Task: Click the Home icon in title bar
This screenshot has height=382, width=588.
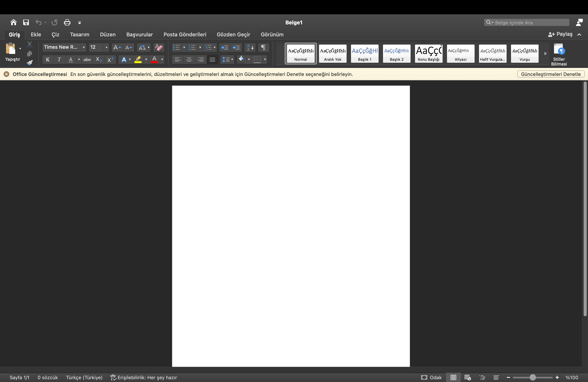Action: pos(14,22)
